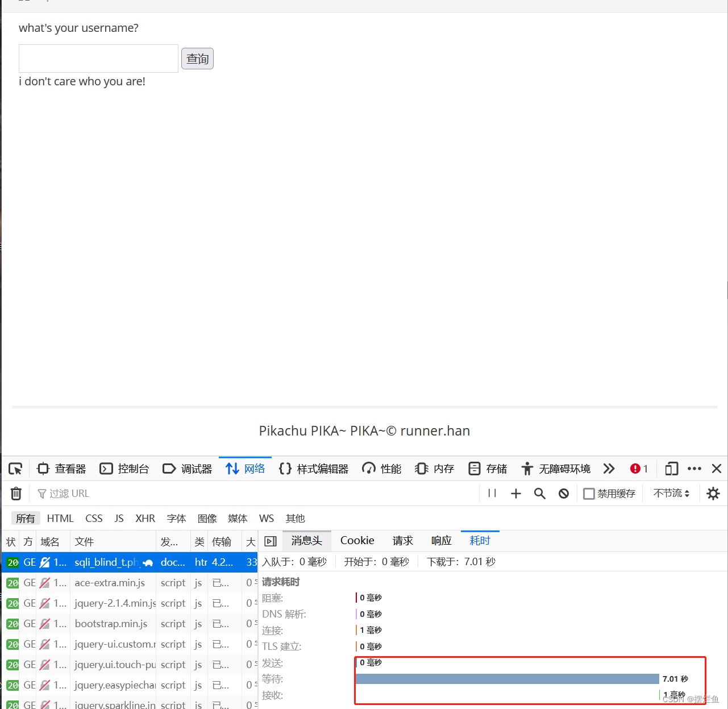The width and height of the screenshot is (728, 709).
Task: Select the 所有 filter
Action: [25, 519]
